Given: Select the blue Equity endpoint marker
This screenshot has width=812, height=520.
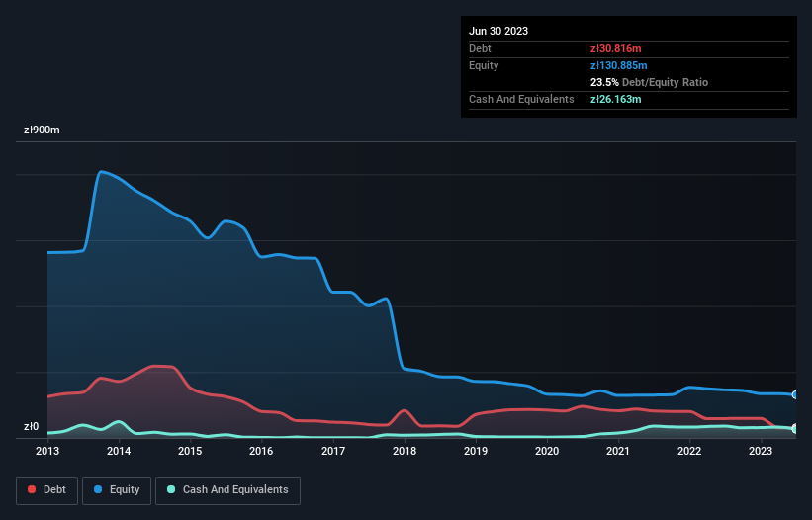Looking at the screenshot, I should point(795,394).
